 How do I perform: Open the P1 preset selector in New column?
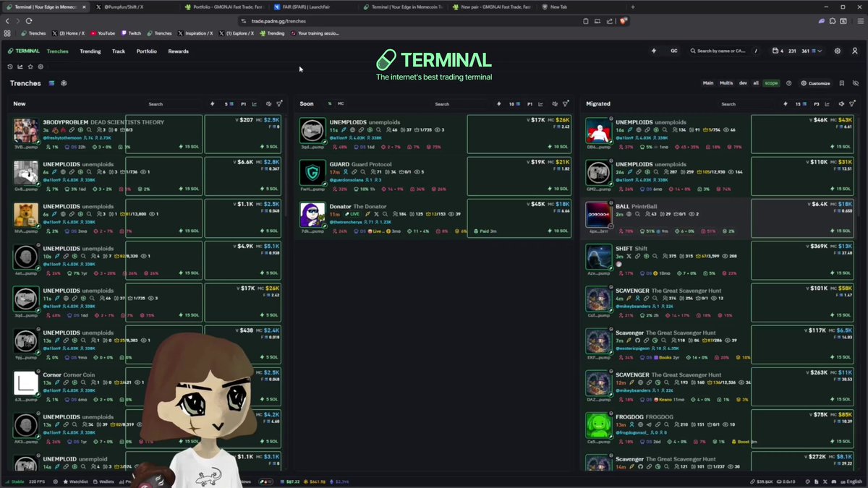(x=244, y=104)
